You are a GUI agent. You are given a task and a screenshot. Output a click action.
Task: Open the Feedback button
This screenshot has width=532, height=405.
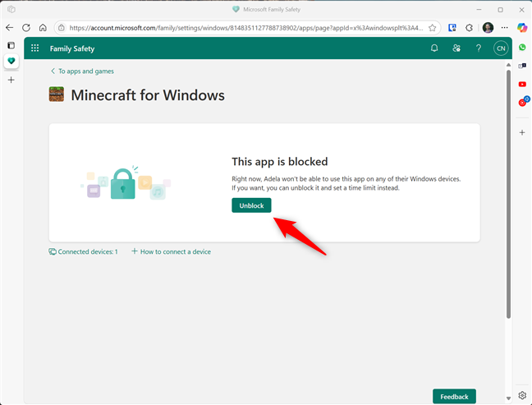click(454, 397)
